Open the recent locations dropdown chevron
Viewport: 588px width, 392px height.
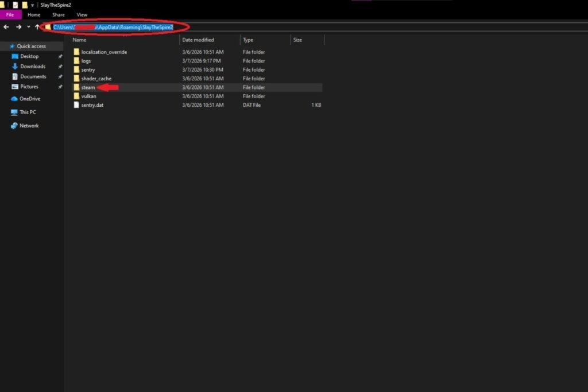click(28, 27)
